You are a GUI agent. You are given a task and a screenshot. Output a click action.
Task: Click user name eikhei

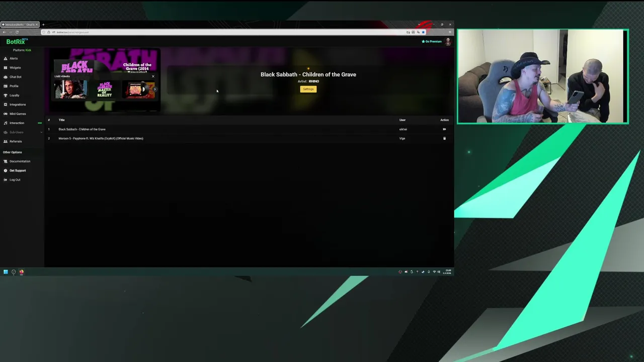pyautogui.click(x=403, y=129)
